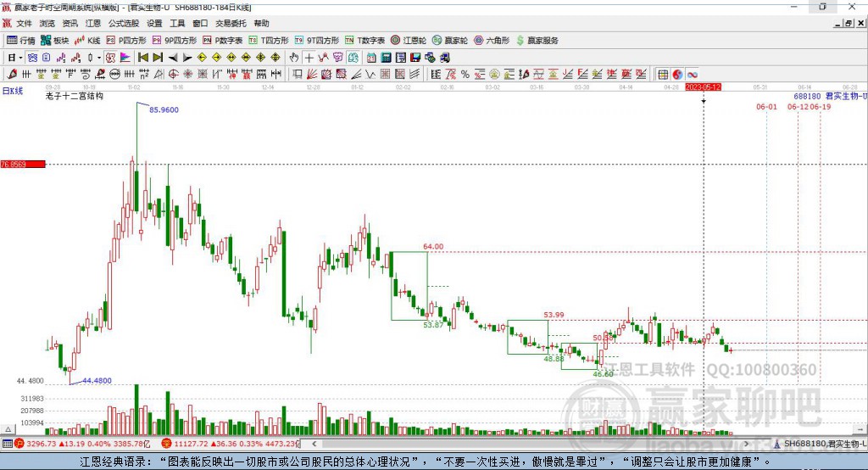
Task: Open the 日 period dropdown arrow
Action: pos(20,57)
